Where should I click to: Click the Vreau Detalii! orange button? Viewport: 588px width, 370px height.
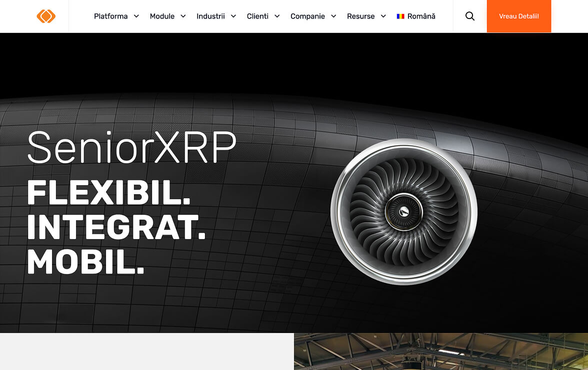[519, 16]
